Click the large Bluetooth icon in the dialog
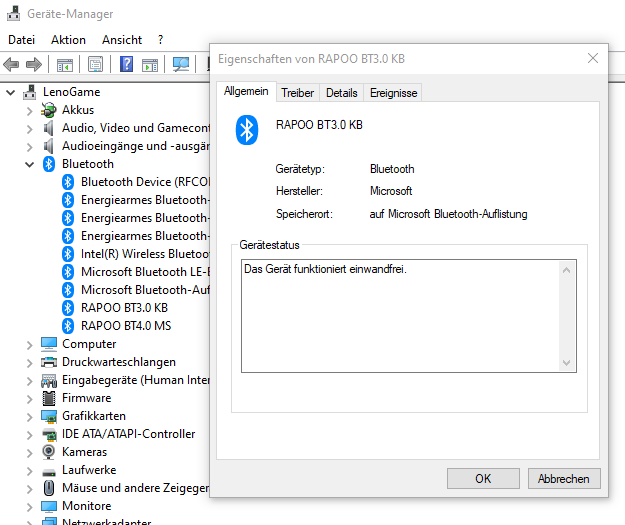 point(247,130)
